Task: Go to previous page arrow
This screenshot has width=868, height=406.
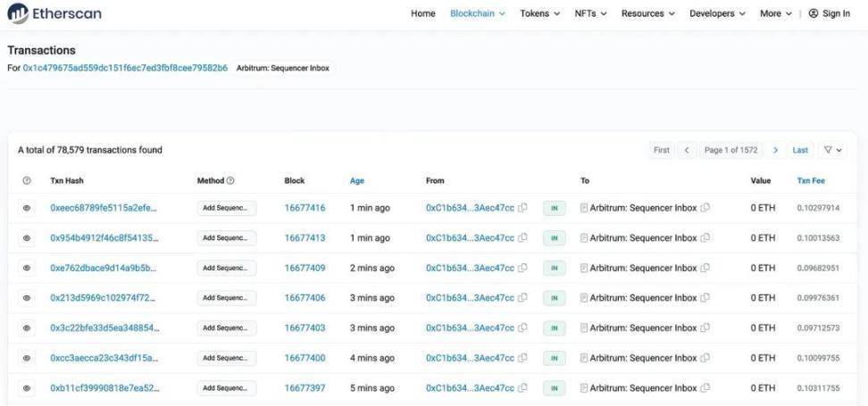Action: coord(686,150)
